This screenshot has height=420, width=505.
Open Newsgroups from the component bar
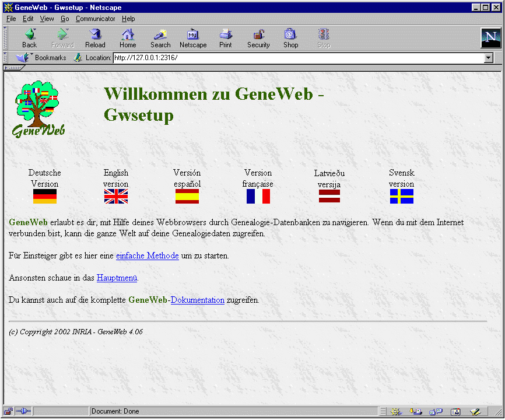436,412
